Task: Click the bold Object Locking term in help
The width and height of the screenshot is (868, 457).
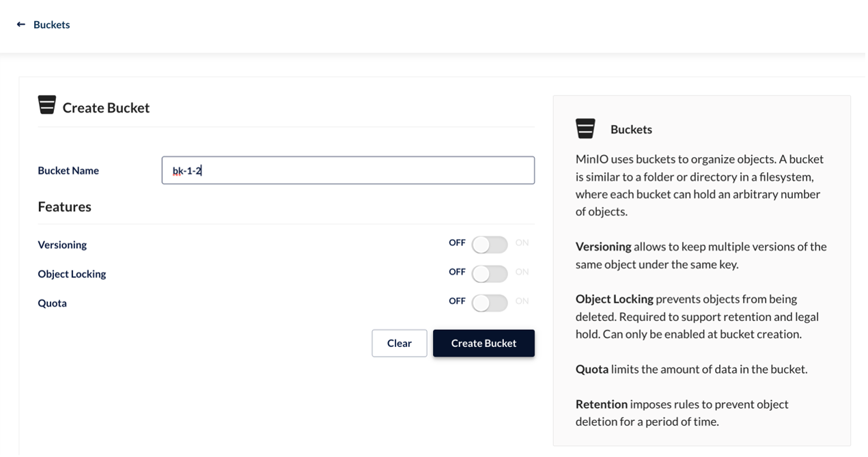Action: 614,299
